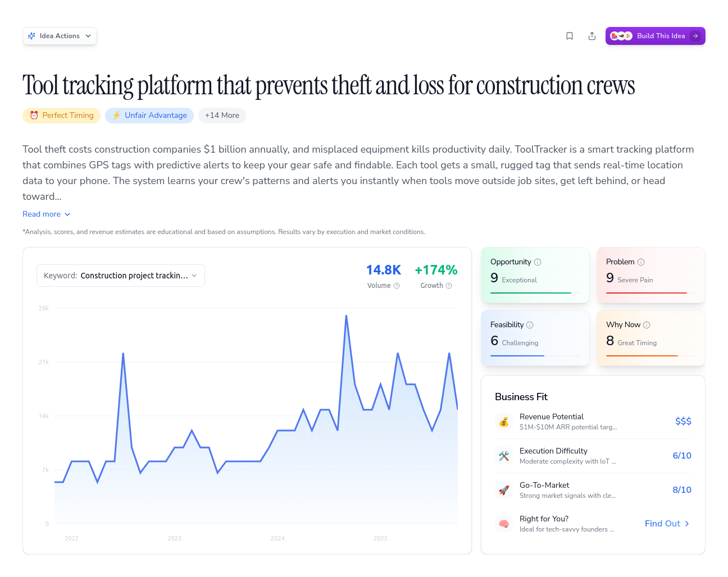This screenshot has height=577, width=728.
Task: Click the Build This Idea button
Action: [655, 35]
